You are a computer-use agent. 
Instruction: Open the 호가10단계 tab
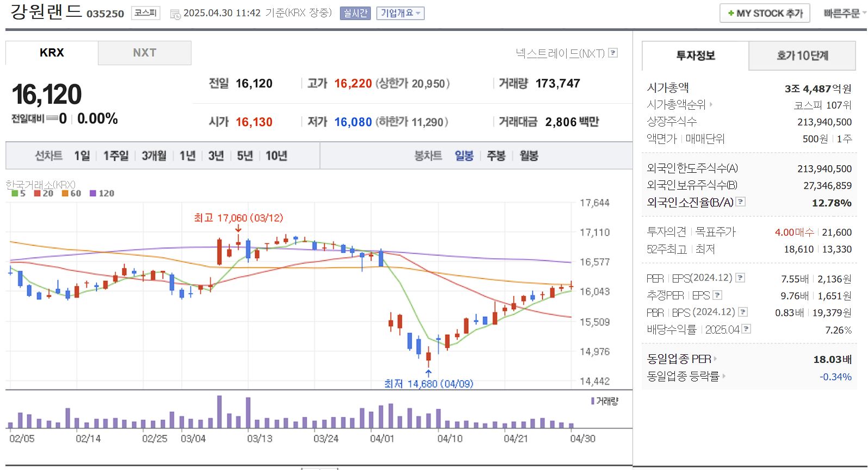click(802, 55)
